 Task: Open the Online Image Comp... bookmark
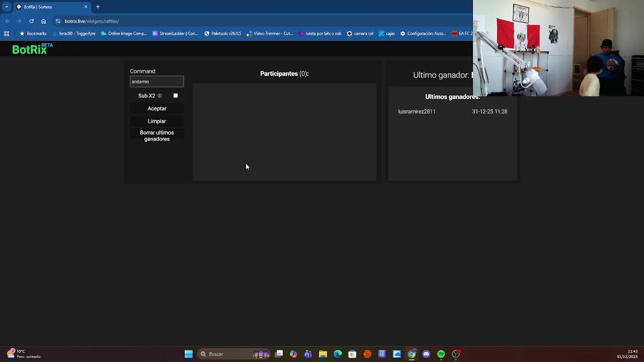[x=124, y=34]
